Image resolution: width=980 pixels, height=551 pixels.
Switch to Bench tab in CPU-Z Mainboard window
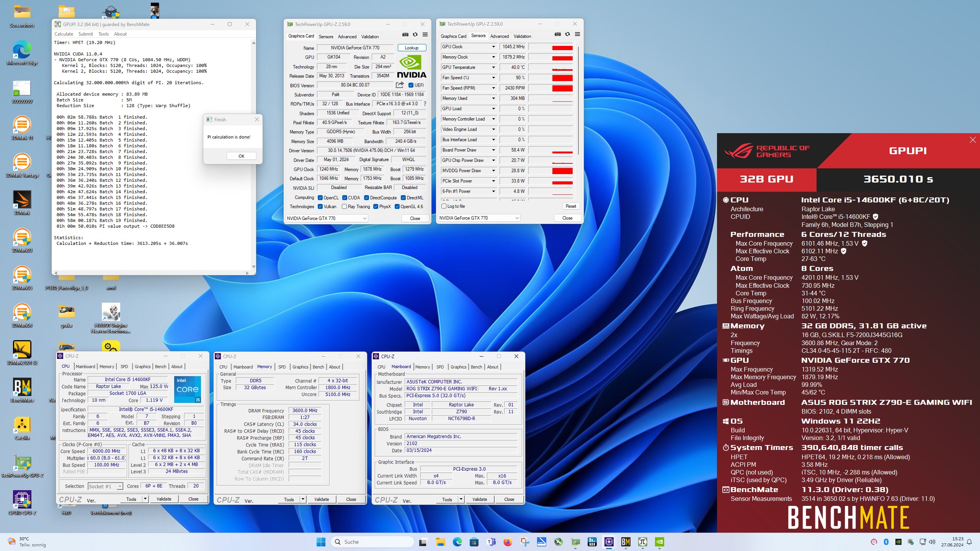476,367
